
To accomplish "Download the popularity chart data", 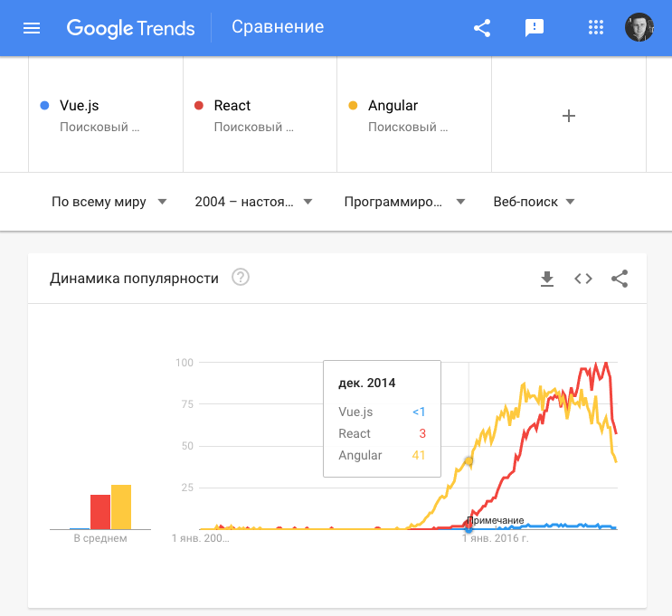I will pos(546,279).
